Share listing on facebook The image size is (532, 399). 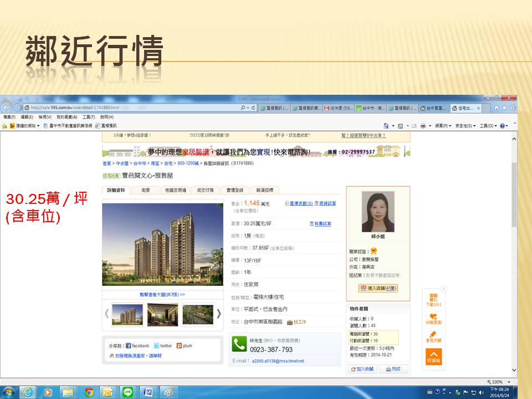pos(137,346)
